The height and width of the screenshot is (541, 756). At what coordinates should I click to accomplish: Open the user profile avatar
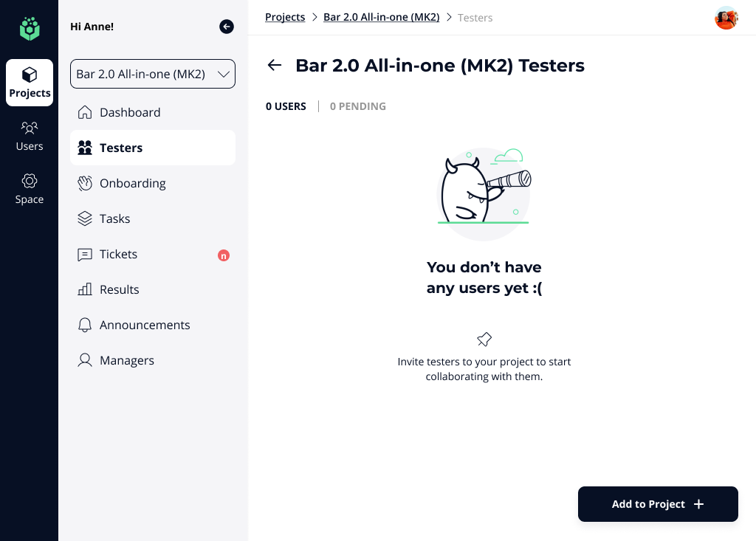726,18
